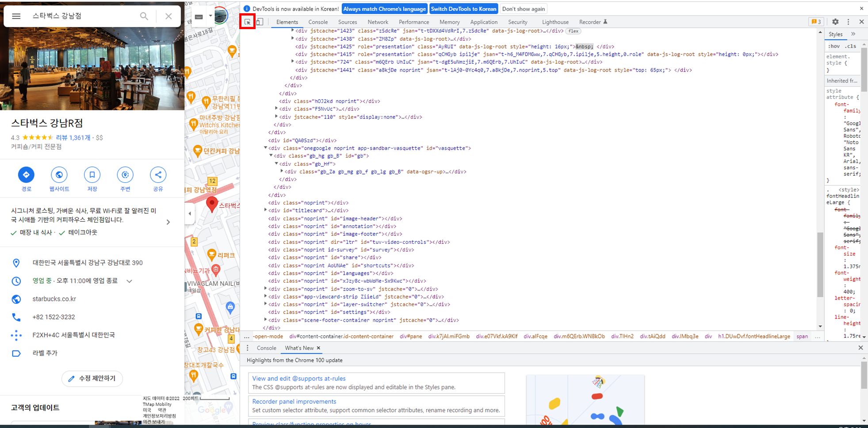Viewport: 868px width, 428px height.
Task: Collapse the div id="vasquette" node
Action: point(265,148)
